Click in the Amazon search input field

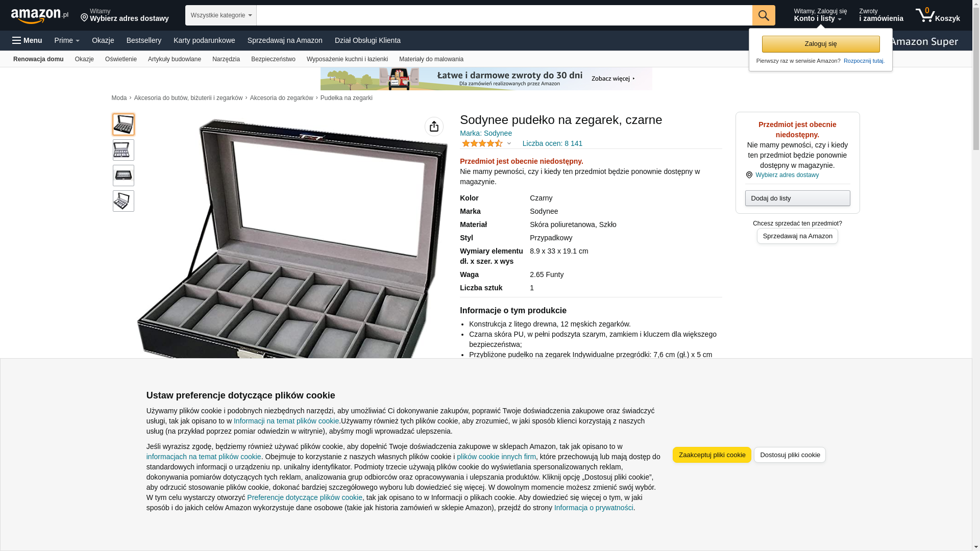tap(504, 15)
